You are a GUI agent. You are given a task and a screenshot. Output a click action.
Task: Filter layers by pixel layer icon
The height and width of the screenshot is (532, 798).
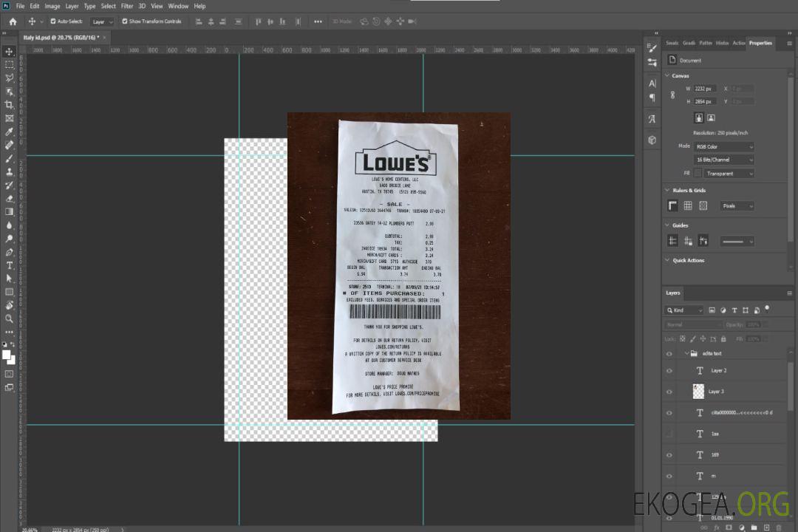click(712, 310)
